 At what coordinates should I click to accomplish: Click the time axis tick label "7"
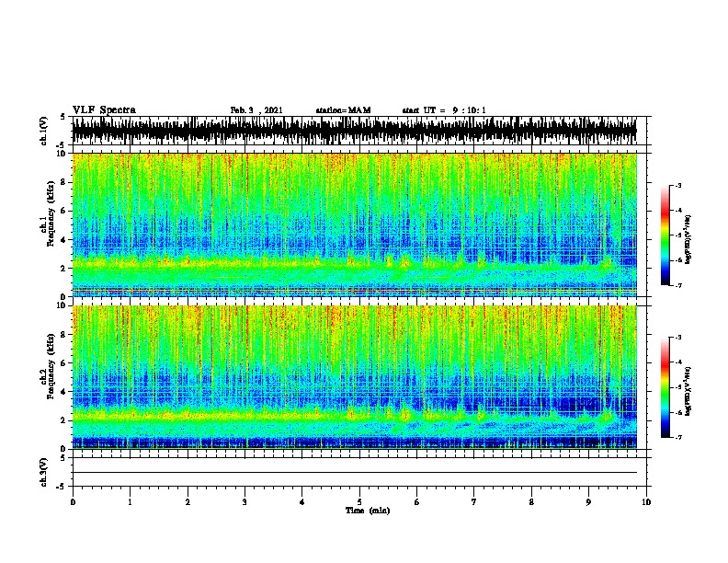click(474, 502)
